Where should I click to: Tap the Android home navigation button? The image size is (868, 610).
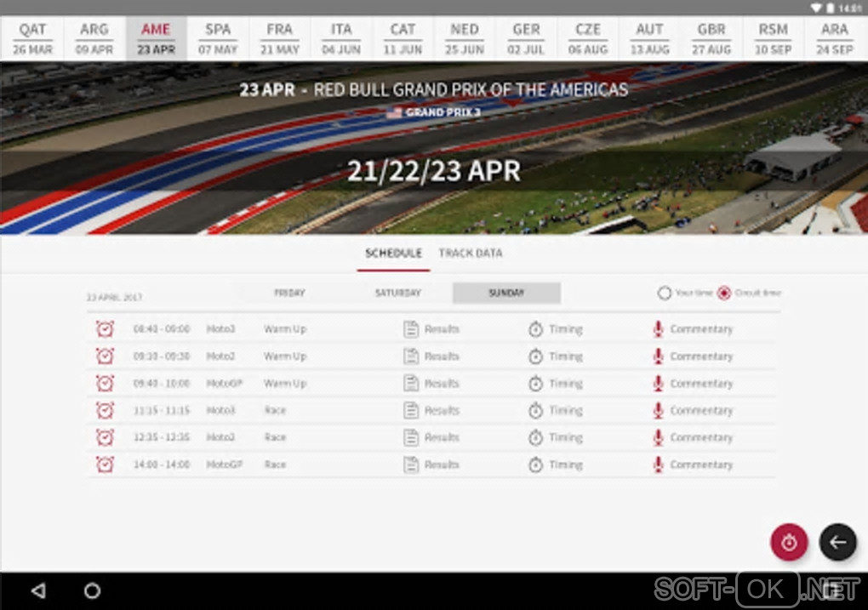pyautogui.click(x=92, y=590)
